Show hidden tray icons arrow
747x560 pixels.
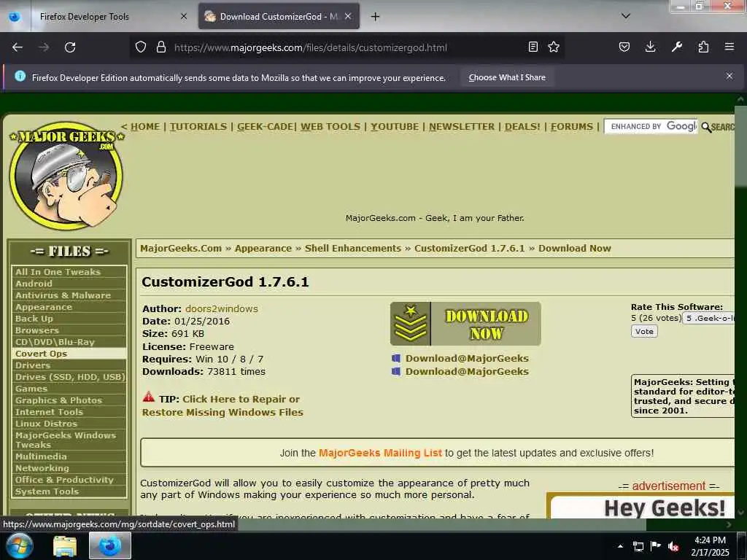tap(620, 546)
